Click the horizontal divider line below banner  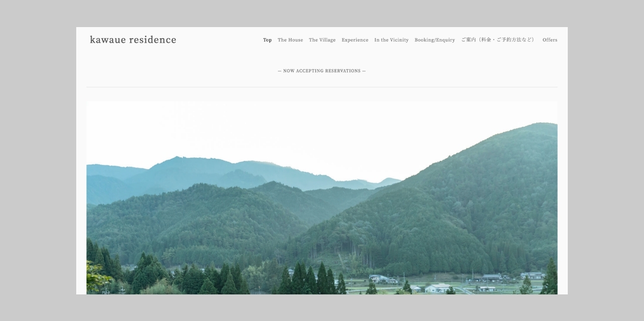[321, 87]
